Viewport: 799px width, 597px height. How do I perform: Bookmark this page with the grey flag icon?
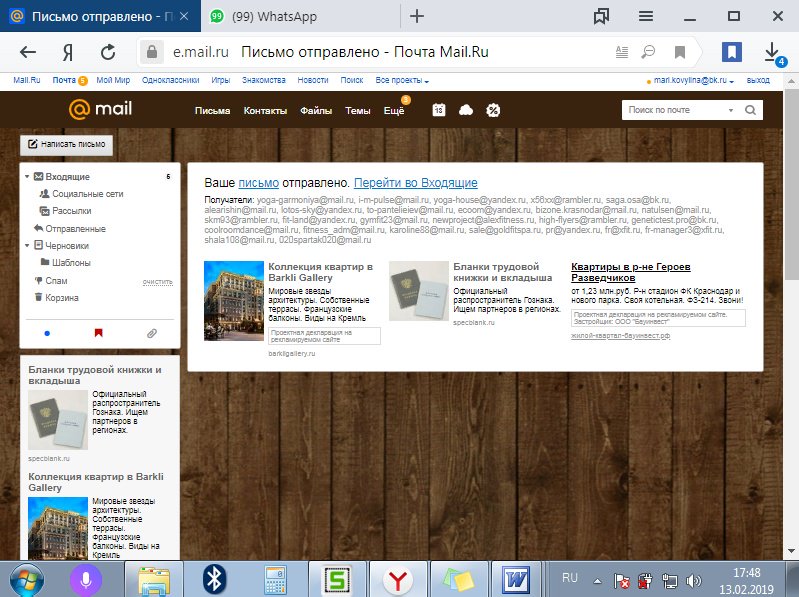(x=679, y=52)
